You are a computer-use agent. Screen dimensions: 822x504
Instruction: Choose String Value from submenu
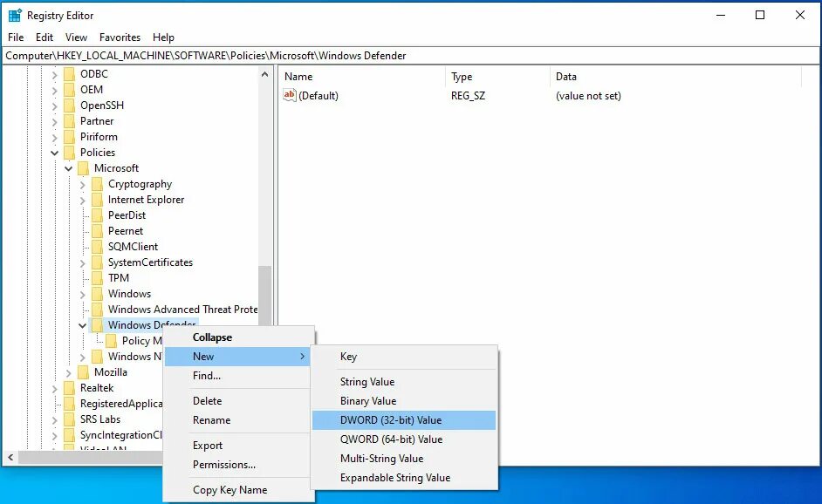[404, 382]
